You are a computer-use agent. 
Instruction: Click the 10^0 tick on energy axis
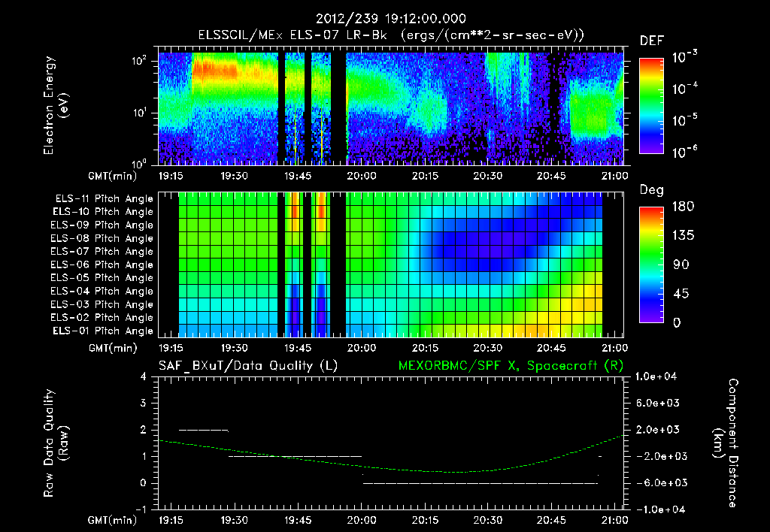click(x=139, y=163)
